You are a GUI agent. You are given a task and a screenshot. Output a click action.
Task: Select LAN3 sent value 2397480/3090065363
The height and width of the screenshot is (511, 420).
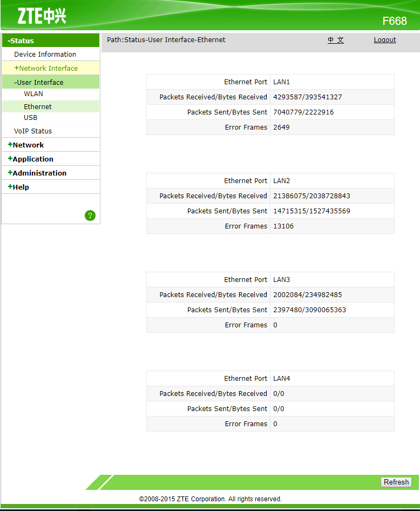coord(310,310)
